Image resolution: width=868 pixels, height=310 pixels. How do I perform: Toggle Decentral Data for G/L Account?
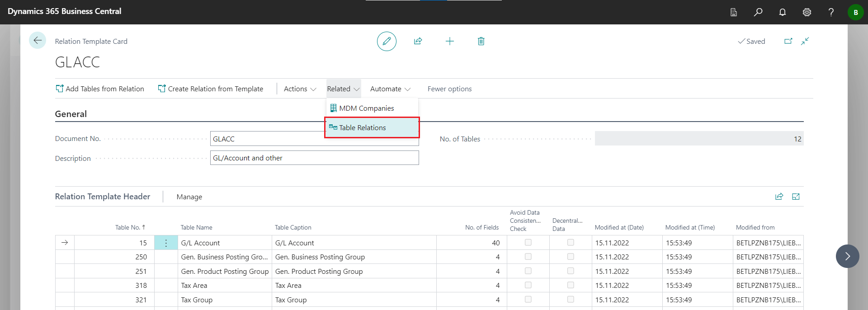[571, 243]
